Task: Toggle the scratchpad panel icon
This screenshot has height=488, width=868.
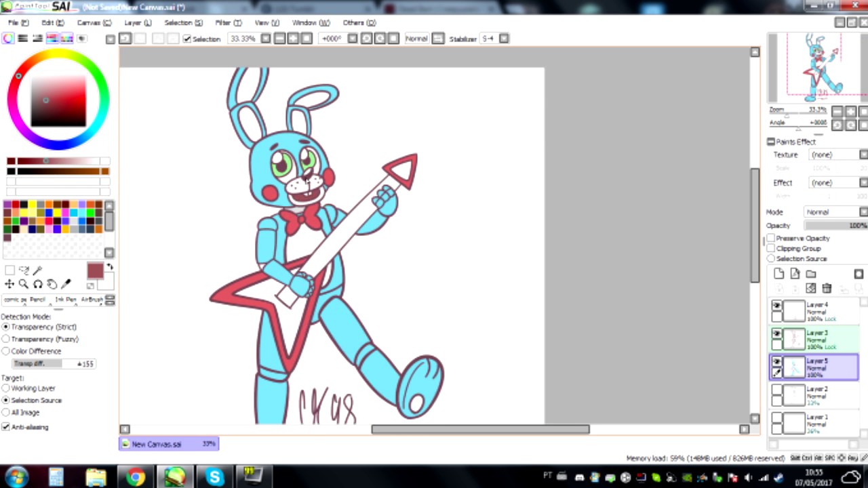Action: click(81, 39)
